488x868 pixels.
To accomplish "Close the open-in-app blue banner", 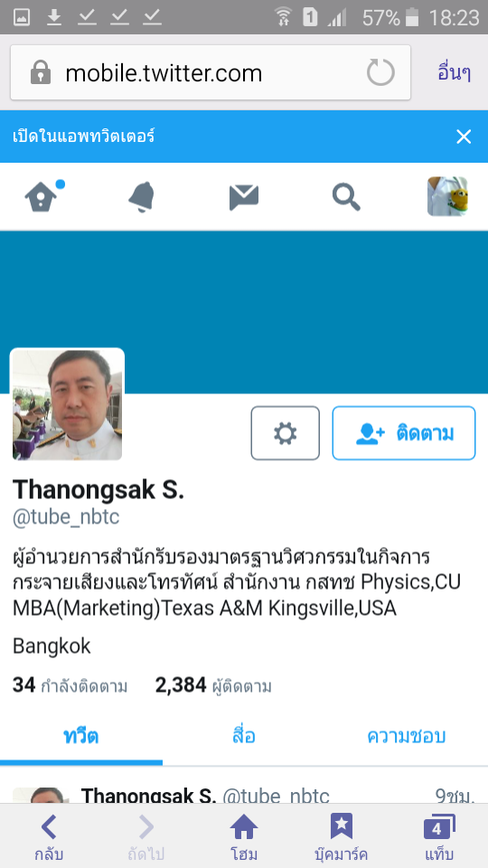I will pyautogui.click(x=463, y=137).
